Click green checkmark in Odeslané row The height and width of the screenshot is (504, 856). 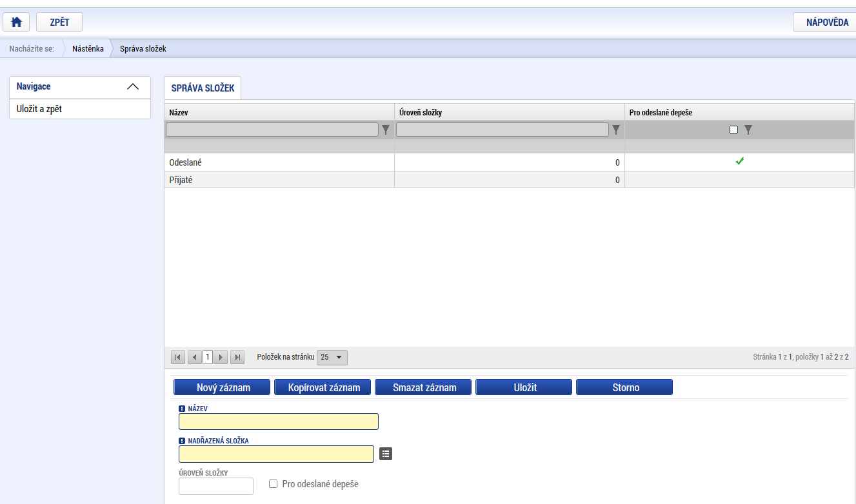[740, 161]
